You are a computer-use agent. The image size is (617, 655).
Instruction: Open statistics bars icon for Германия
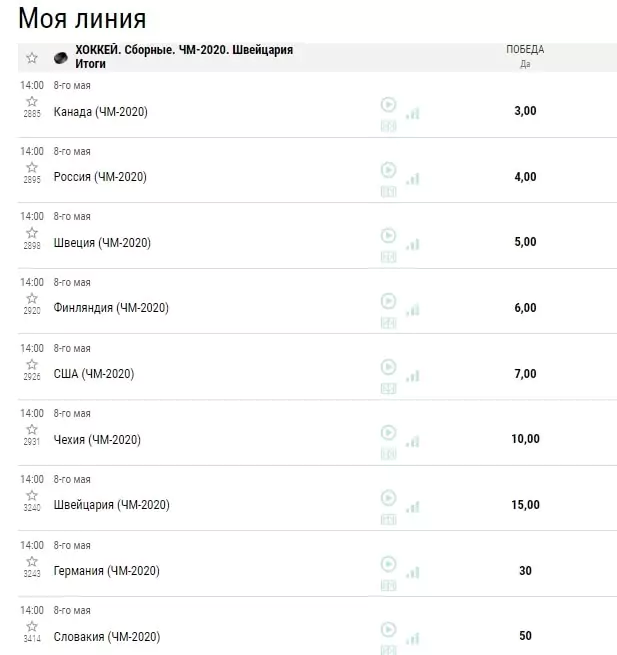[413, 573]
